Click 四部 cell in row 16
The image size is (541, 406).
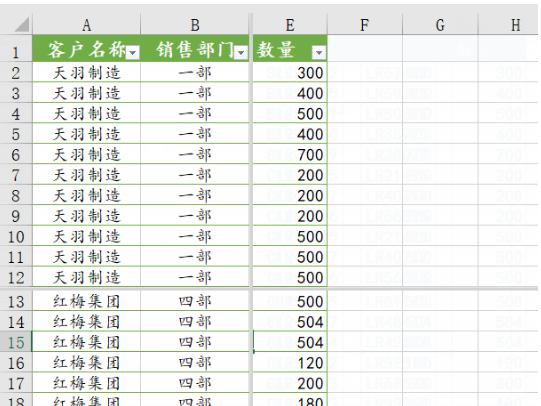click(x=195, y=363)
